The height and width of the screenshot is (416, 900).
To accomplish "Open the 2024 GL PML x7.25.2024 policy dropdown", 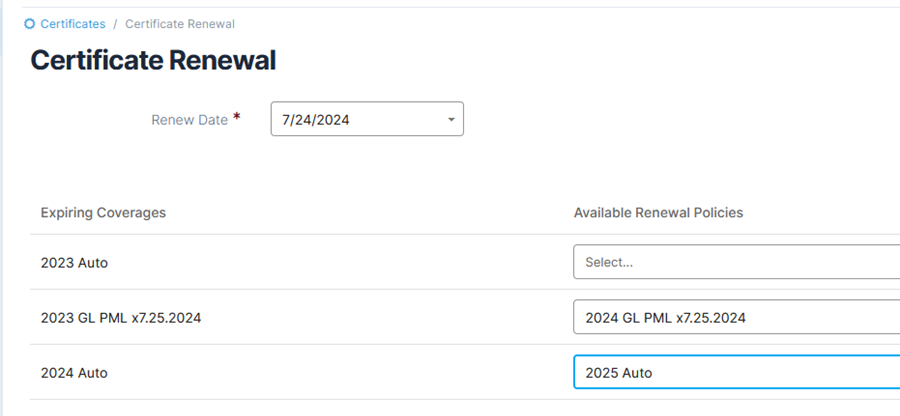I will coord(736,317).
